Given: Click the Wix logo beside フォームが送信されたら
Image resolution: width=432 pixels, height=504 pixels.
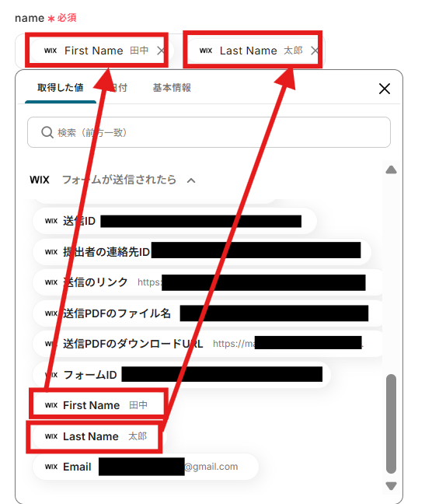Looking at the screenshot, I should (x=40, y=180).
